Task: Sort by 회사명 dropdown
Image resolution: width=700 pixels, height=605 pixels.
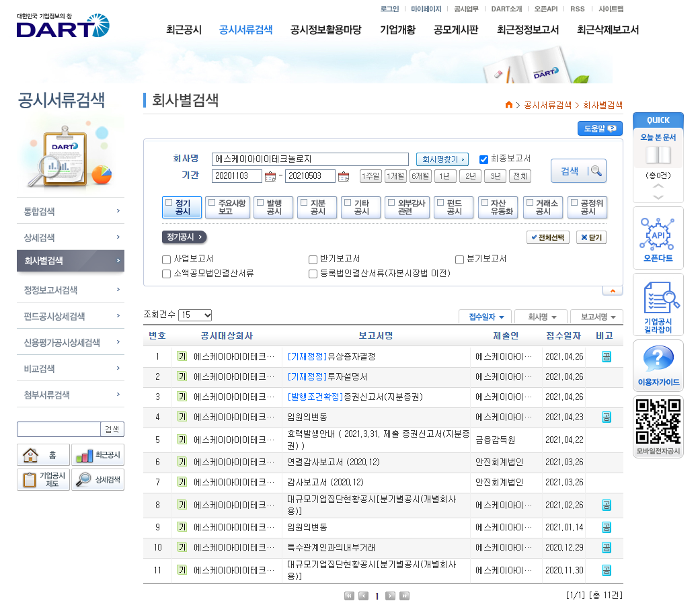Action: coord(541,317)
